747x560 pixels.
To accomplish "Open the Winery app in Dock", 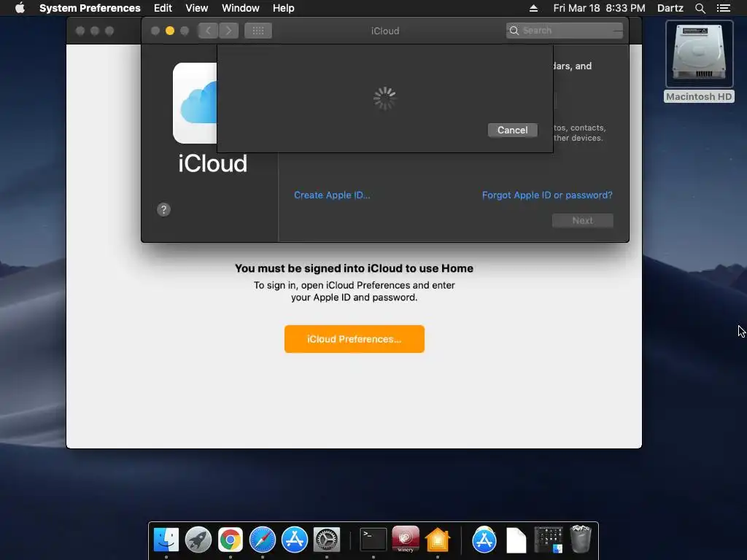I will [406, 540].
